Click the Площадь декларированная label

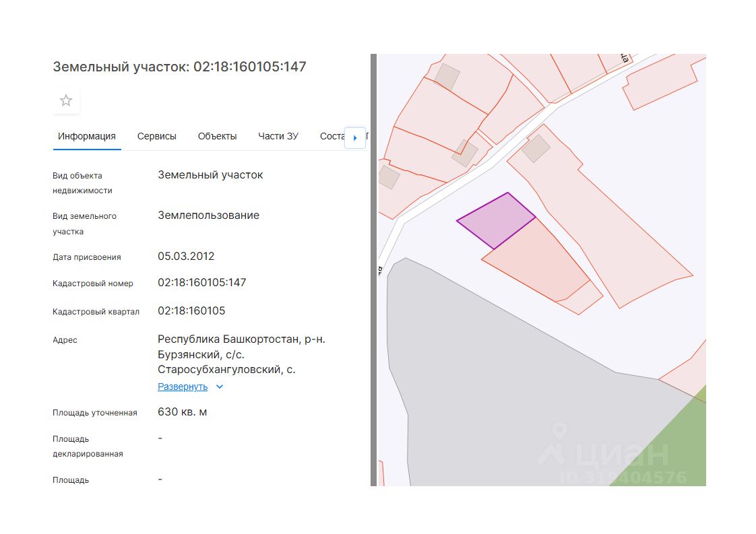click(x=88, y=446)
